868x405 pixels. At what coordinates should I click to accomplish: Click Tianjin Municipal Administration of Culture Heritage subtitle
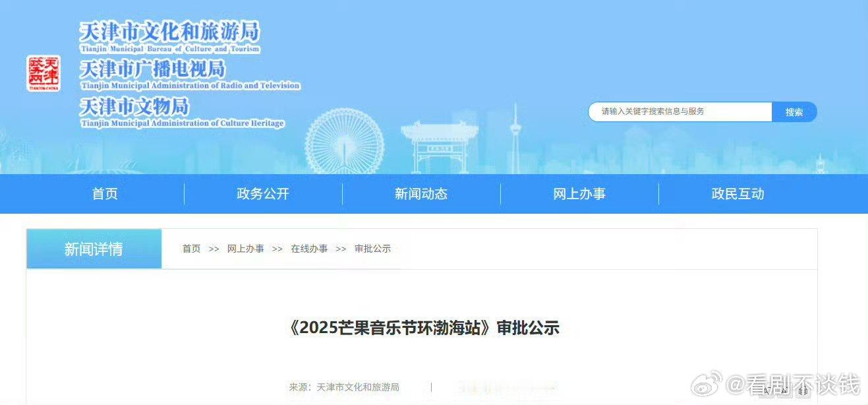[183, 123]
